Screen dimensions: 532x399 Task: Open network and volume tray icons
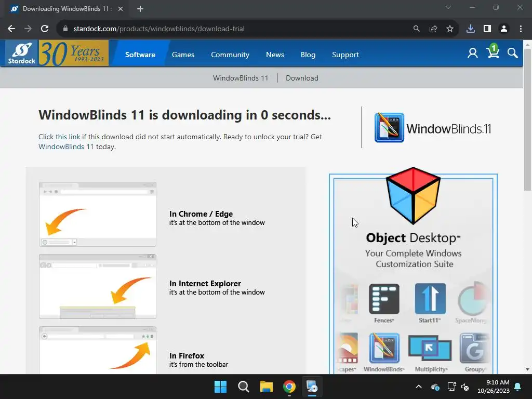[458, 387]
